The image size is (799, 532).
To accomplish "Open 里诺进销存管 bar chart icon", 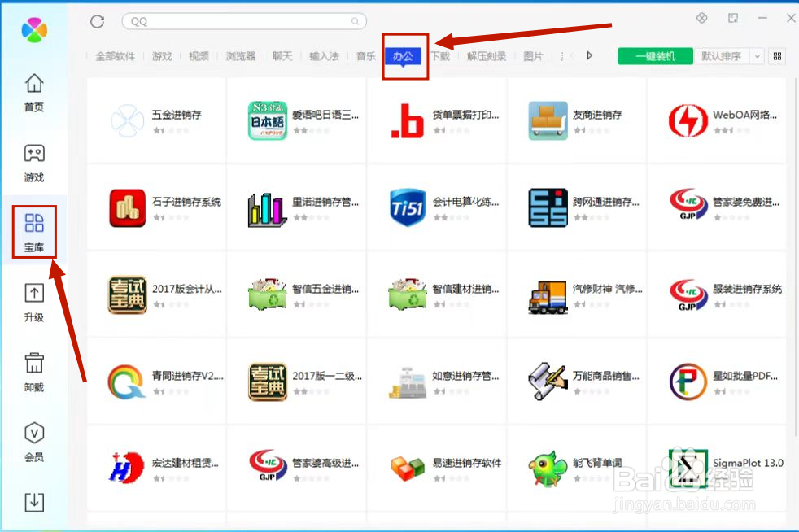I will tap(268, 209).
